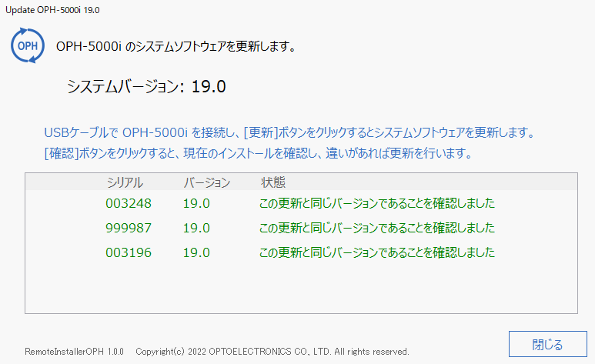Screen dimensions: 595x364
Task: Select serial number 999987
Action: coord(129,228)
